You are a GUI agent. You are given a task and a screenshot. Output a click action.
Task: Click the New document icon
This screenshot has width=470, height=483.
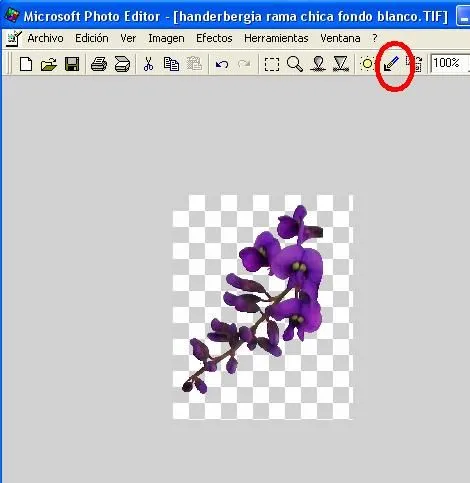click(x=26, y=64)
